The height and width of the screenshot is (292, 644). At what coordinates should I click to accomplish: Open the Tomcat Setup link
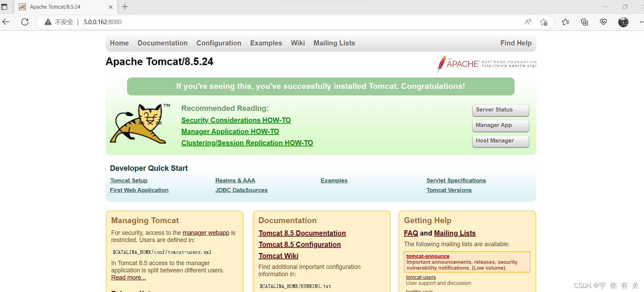[x=129, y=180]
